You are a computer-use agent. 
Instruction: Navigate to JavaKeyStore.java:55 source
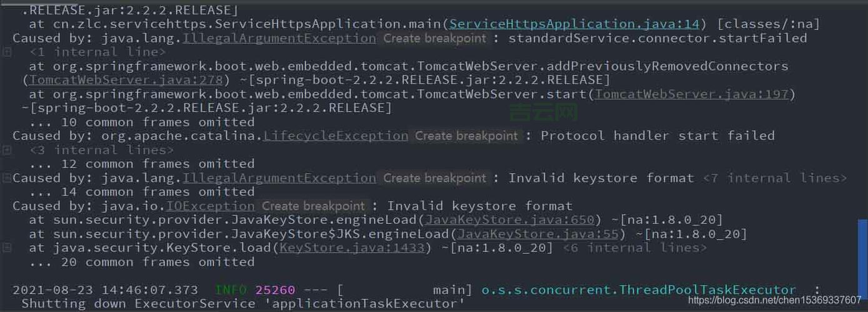539,235
